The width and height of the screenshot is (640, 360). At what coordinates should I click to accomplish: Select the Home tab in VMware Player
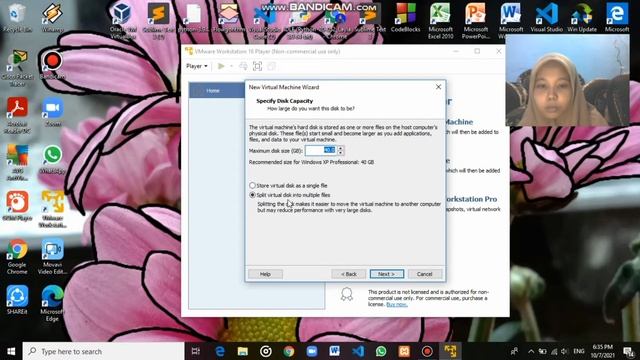point(217,90)
